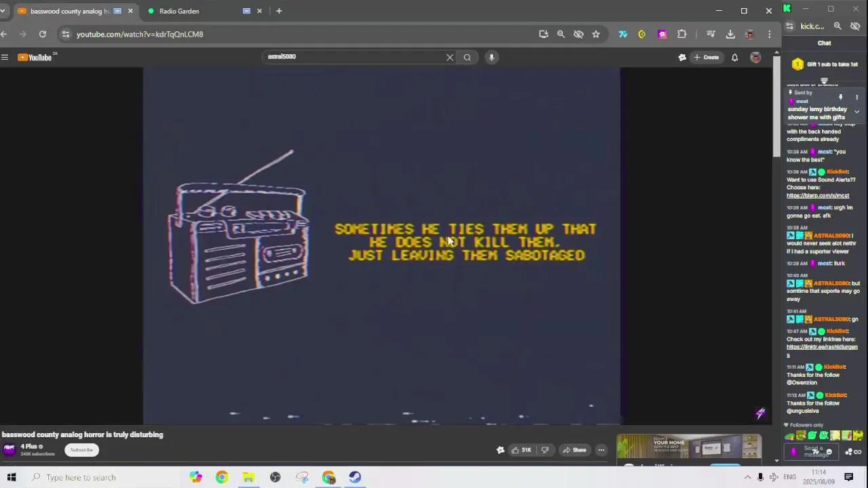868x488 pixels.
Task: Open the YouTube guide hamburger menu
Action: (x=5, y=58)
